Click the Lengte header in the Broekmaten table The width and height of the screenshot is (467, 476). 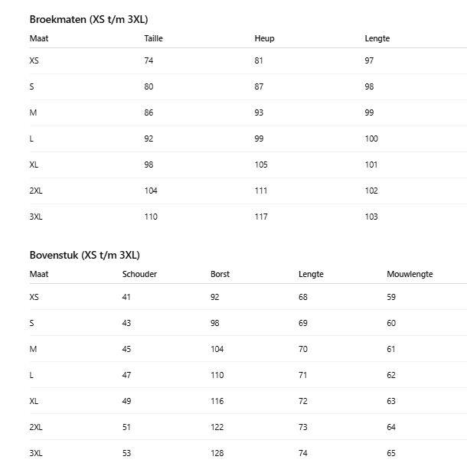tap(377, 38)
